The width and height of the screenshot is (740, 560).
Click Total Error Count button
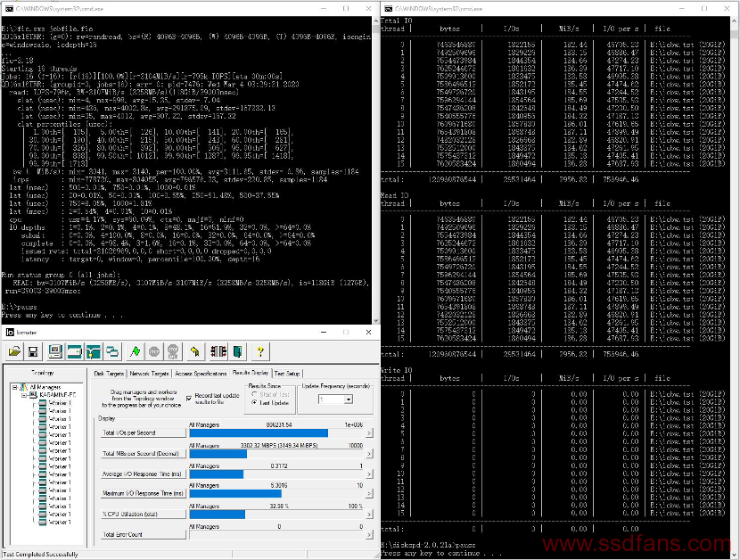coord(144,535)
